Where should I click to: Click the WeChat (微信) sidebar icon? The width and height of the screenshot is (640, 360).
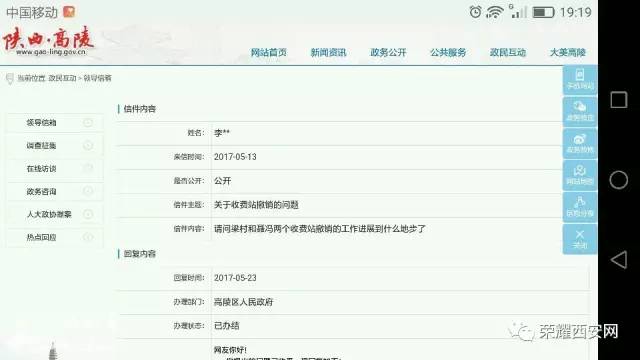(580, 111)
